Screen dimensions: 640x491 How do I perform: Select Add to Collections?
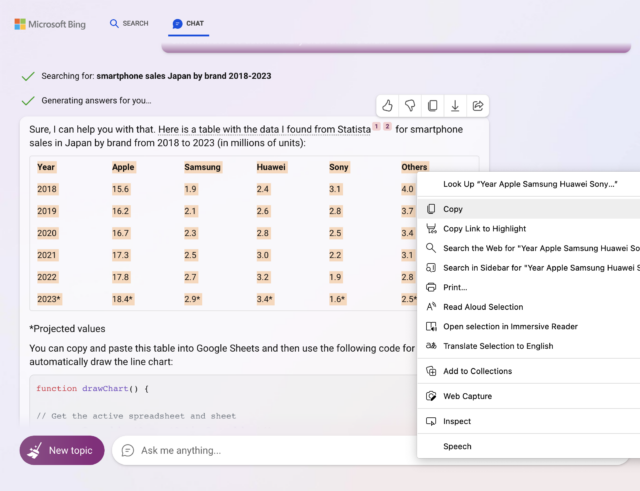pyautogui.click(x=529, y=371)
